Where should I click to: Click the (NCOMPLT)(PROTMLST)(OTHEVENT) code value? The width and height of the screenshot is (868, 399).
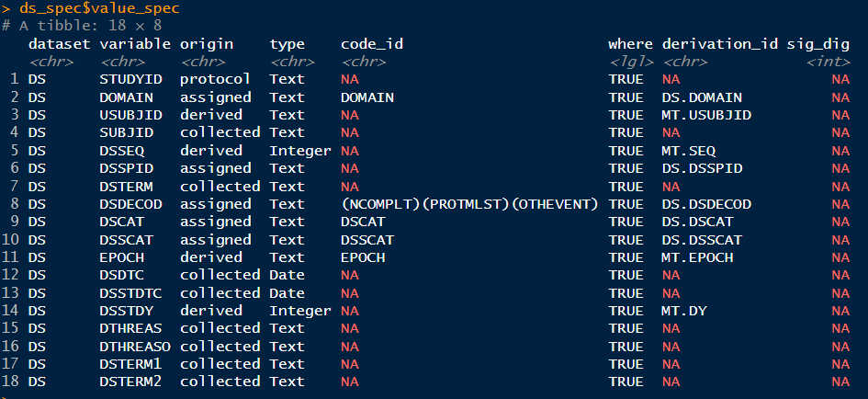pos(469,204)
